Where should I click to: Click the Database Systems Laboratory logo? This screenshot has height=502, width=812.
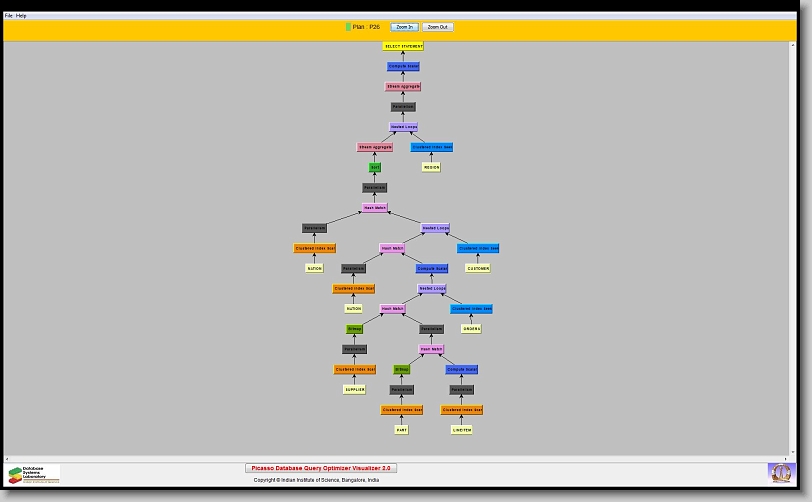[x=34, y=474]
